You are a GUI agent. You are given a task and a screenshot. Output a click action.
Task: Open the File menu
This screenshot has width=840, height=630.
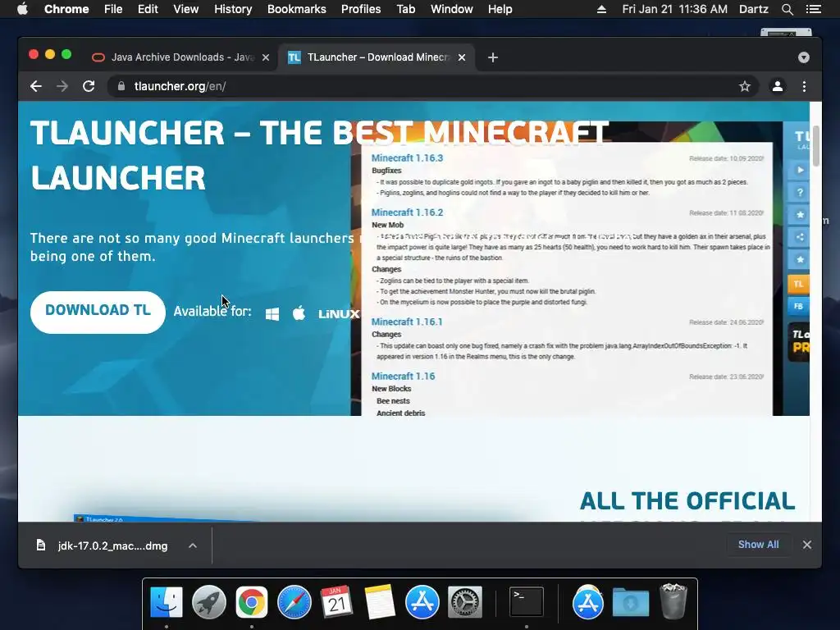click(x=113, y=9)
